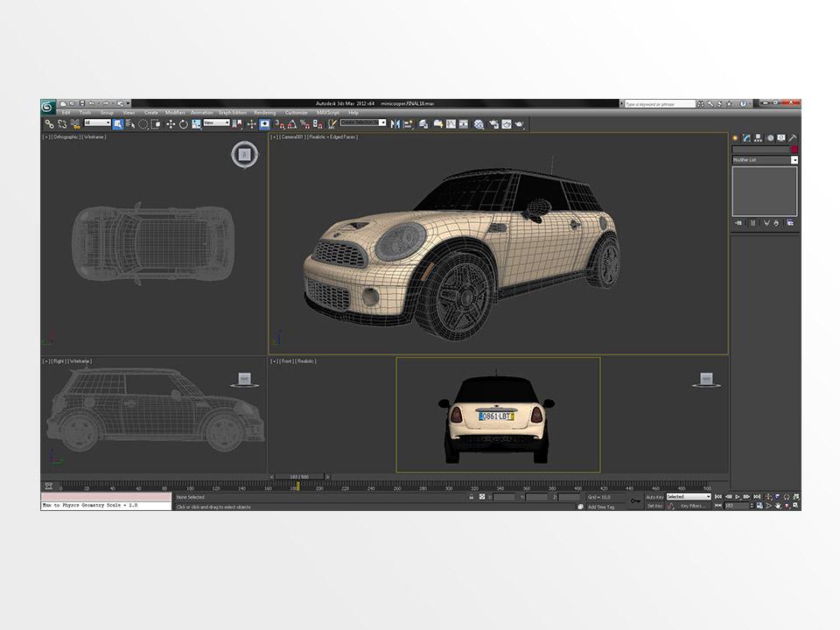Open the Rendering menu
The image size is (840, 630).
tap(267, 112)
